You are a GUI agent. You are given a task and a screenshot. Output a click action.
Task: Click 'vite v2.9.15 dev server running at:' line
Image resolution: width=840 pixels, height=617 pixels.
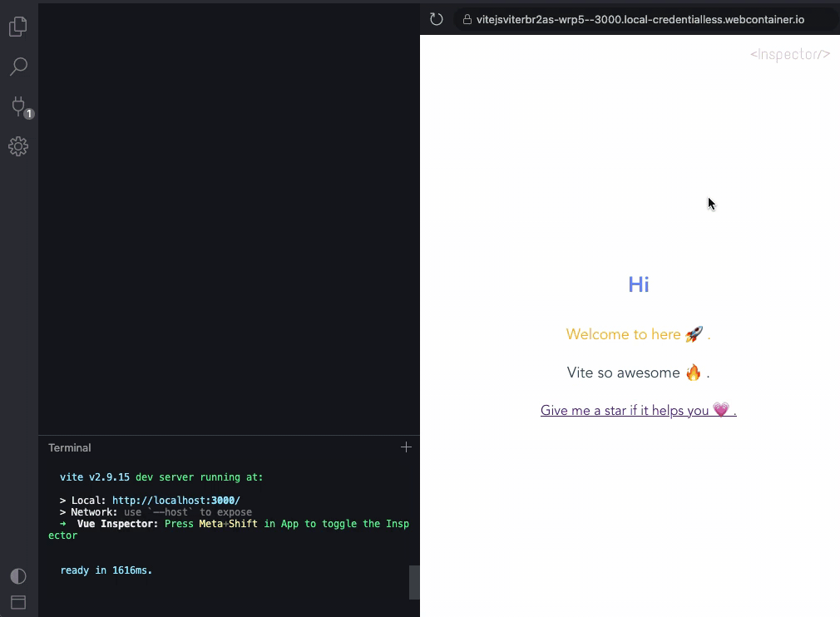point(161,477)
